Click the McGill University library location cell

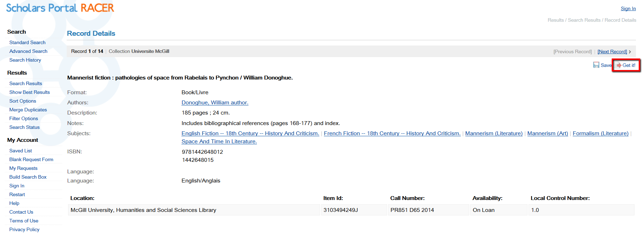point(194,210)
